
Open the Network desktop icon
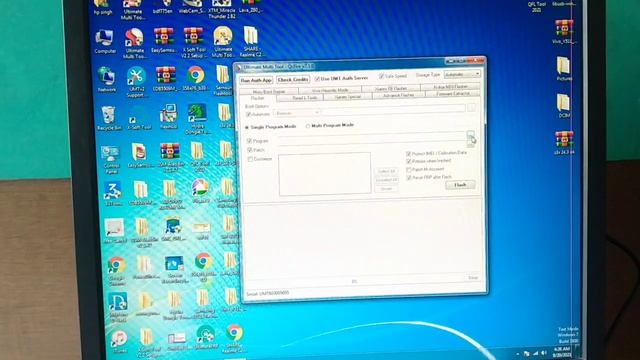click(x=107, y=80)
